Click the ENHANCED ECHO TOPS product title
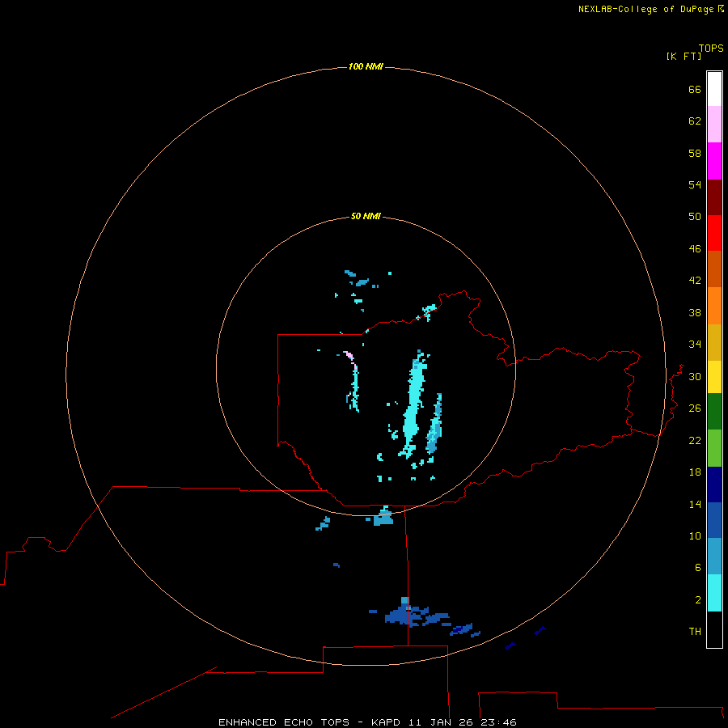The image size is (728, 728). [284, 722]
